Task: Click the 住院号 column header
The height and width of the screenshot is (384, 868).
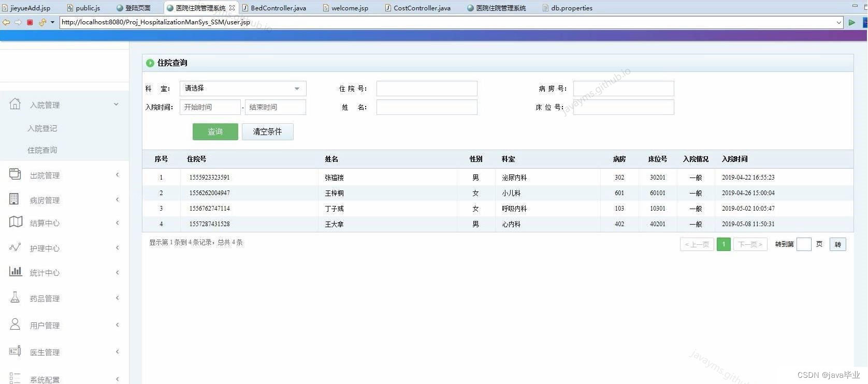Action: [x=197, y=159]
